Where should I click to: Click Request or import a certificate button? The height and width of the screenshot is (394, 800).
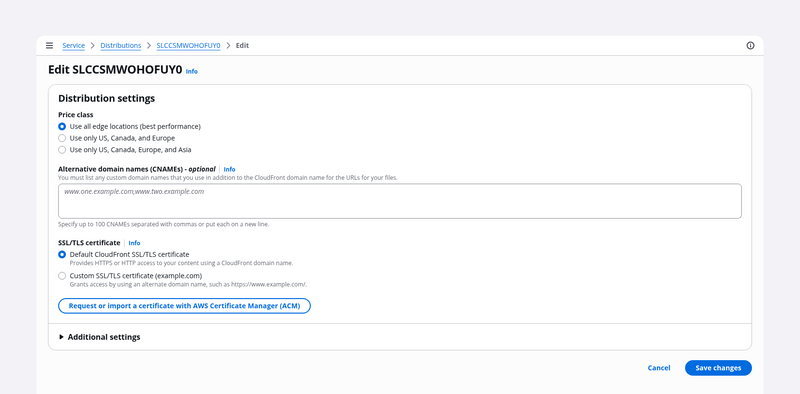[x=184, y=306]
